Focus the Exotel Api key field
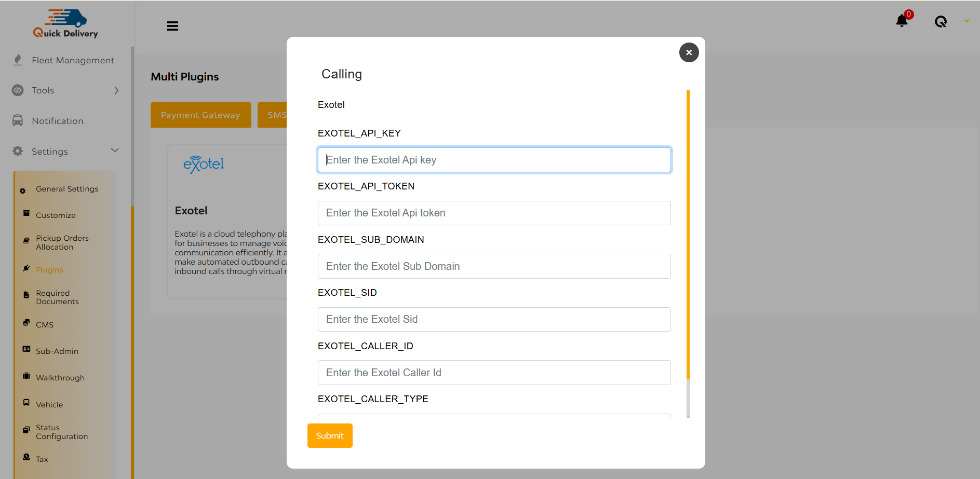 click(494, 160)
